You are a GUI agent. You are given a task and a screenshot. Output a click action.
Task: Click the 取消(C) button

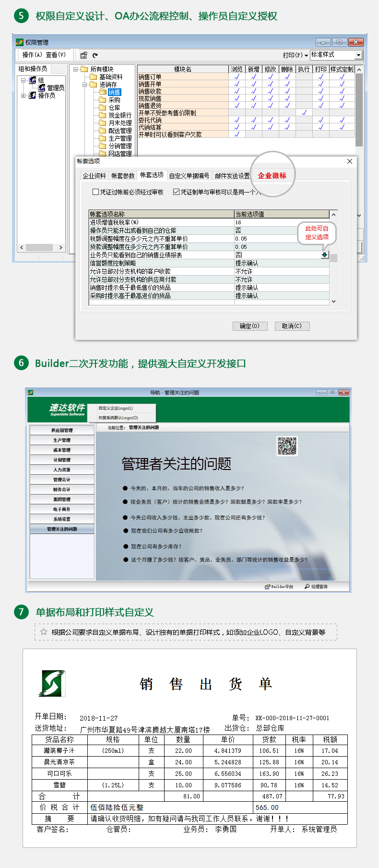click(x=292, y=326)
